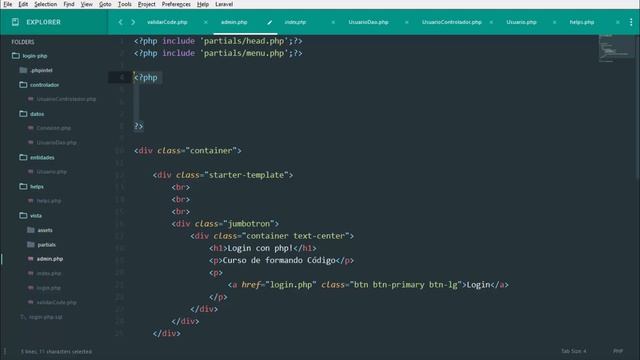Viewport: 640px width, 360px height.
Task: Click selection info in status bar
Action: (x=56, y=351)
